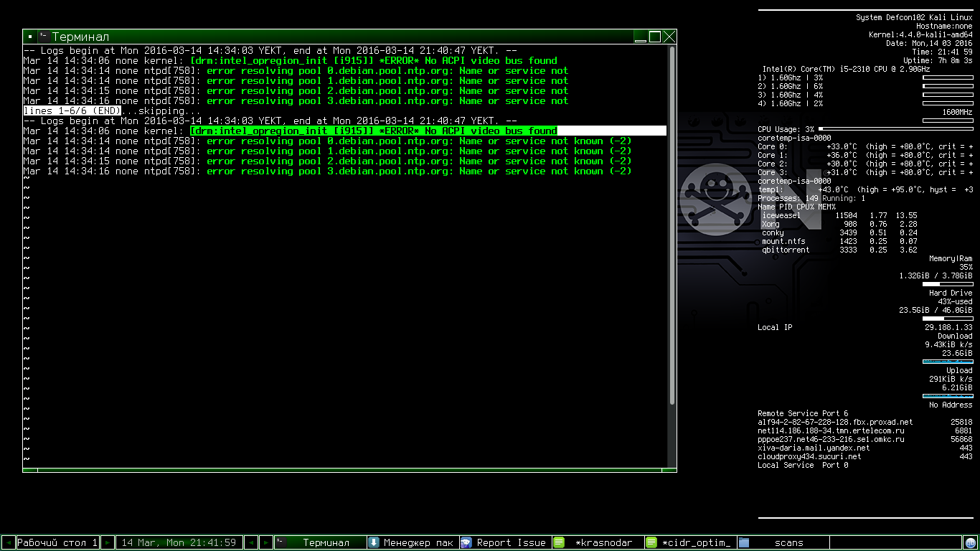This screenshot has height=551, width=980.
Task: Click the 'CPU Usage: 3%' label
Action: point(786,129)
